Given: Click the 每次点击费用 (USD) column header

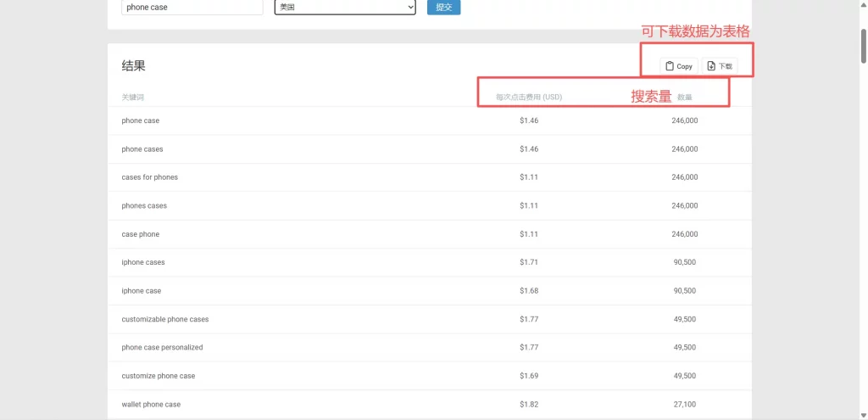Looking at the screenshot, I should point(529,98).
